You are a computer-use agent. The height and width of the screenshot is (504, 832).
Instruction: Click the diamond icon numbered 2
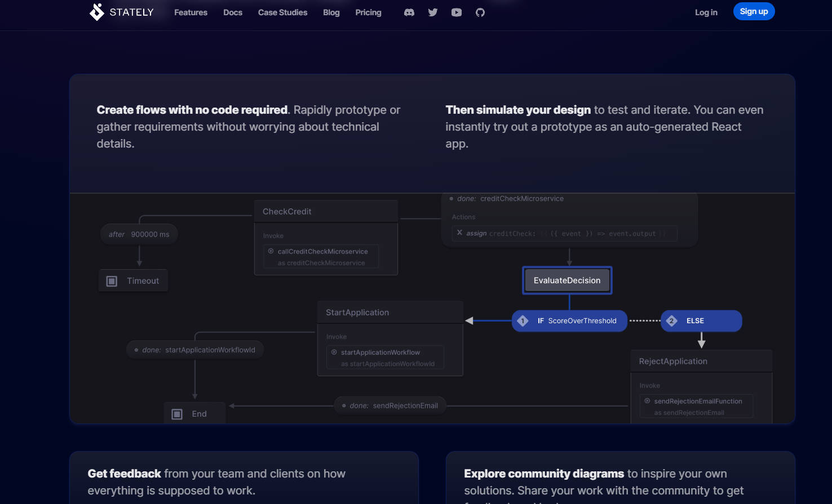(671, 321)
